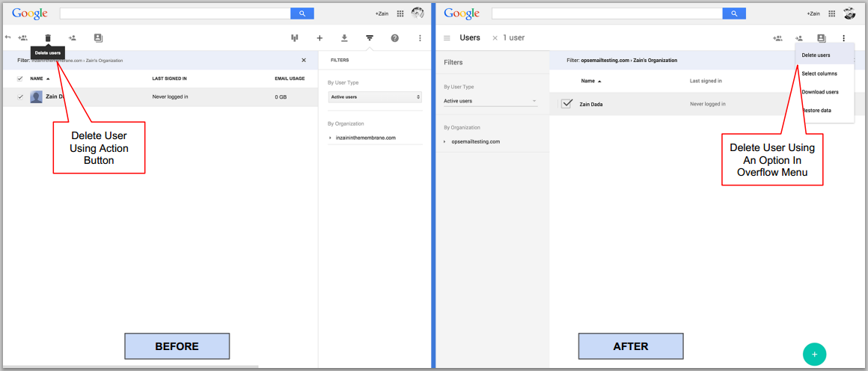
Task: Open the hamburger menu beside Users
Action: click(x=447, y=38)
